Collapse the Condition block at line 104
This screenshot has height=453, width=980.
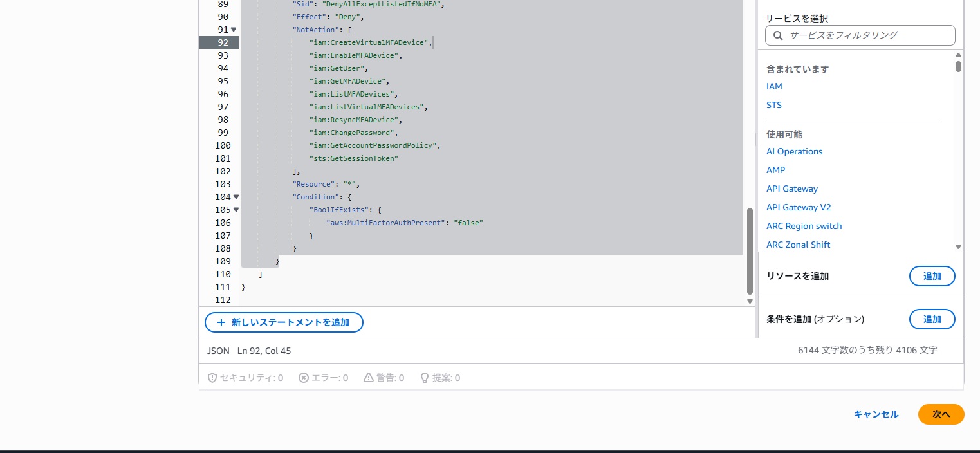coord(236,197)
